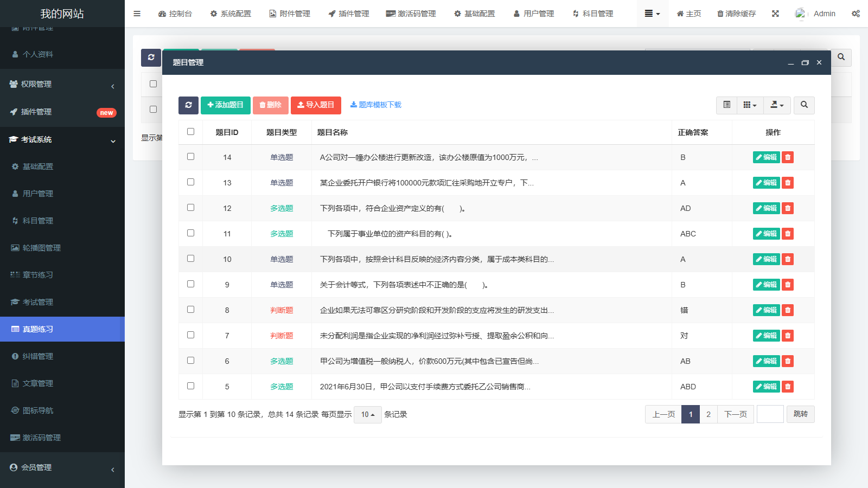Image resolution: width=868 pixels, height=488 pixels.
Task: Click the page jump input field
Action: coord(770,414)
